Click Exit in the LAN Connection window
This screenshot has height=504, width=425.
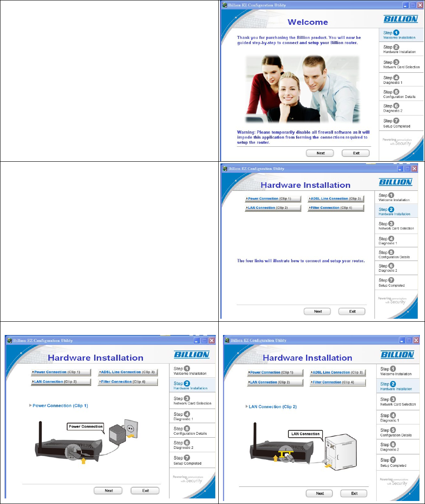pyautogui.click(x=354, y=493)
